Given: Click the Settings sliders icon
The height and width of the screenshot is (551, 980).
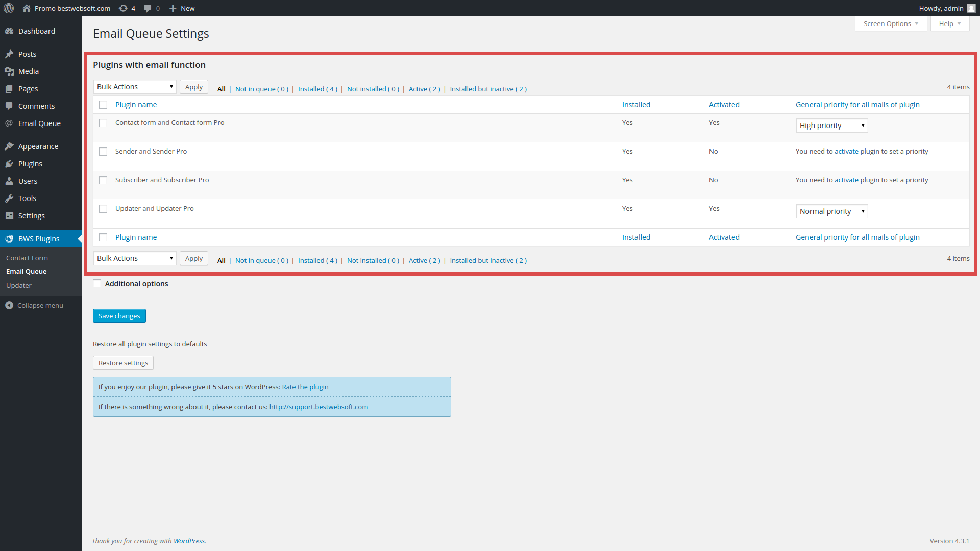Looking at the screenshot, I should click(9, 216).
